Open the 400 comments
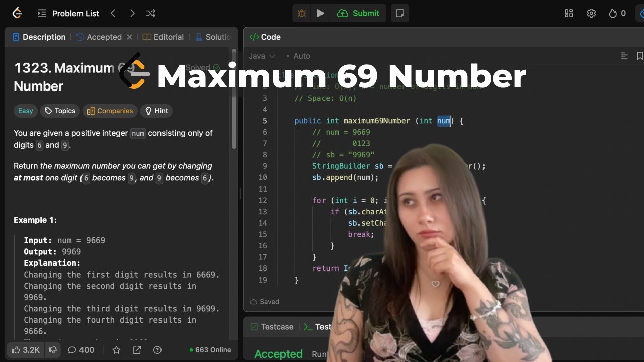Viewport: 644px width, 362px height. (80, 350)
